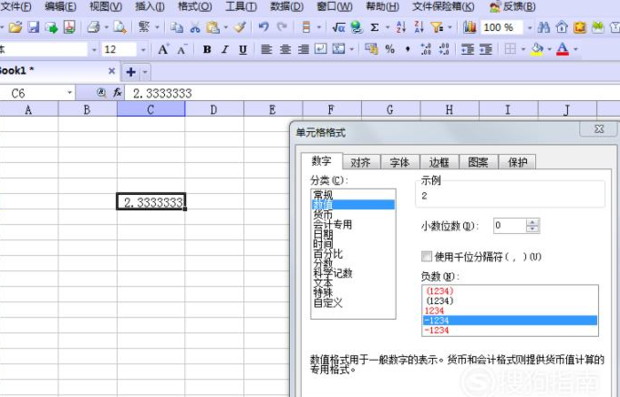Image resolution: width=620 pixels, height=397 pixels.
Task: Apply yellow fill color bucket
Action: [537, 49]
